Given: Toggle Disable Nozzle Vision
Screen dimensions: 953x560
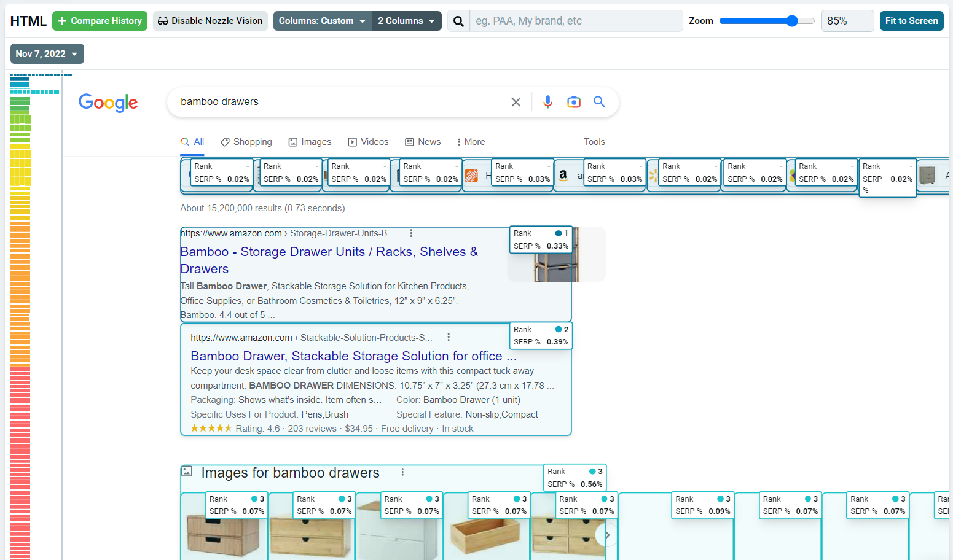Looking at the screenshot, I should pyautogui.click(x=210, y=21).
